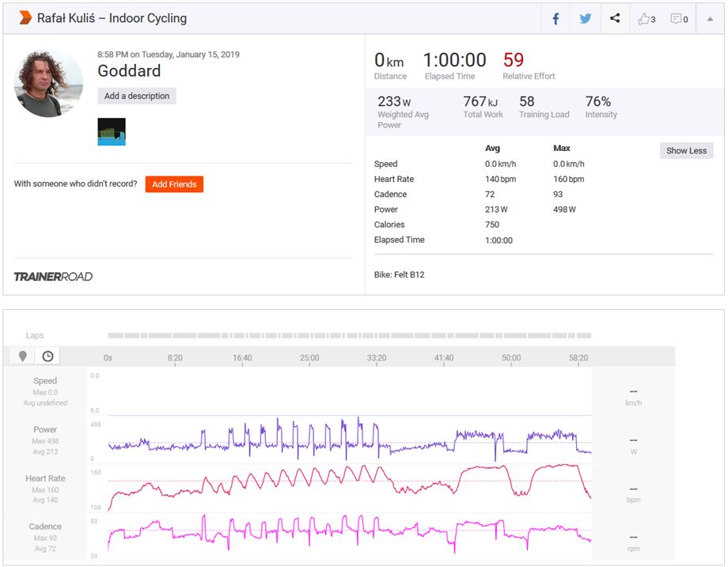
Task: Switch chart to distance with pin icon
Action: (23, 357)
